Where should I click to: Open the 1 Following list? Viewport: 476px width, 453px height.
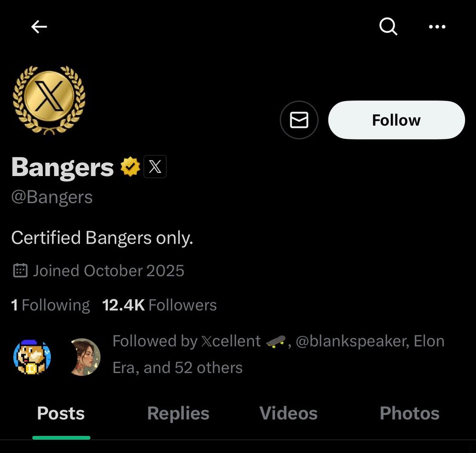tap(50, 305)
